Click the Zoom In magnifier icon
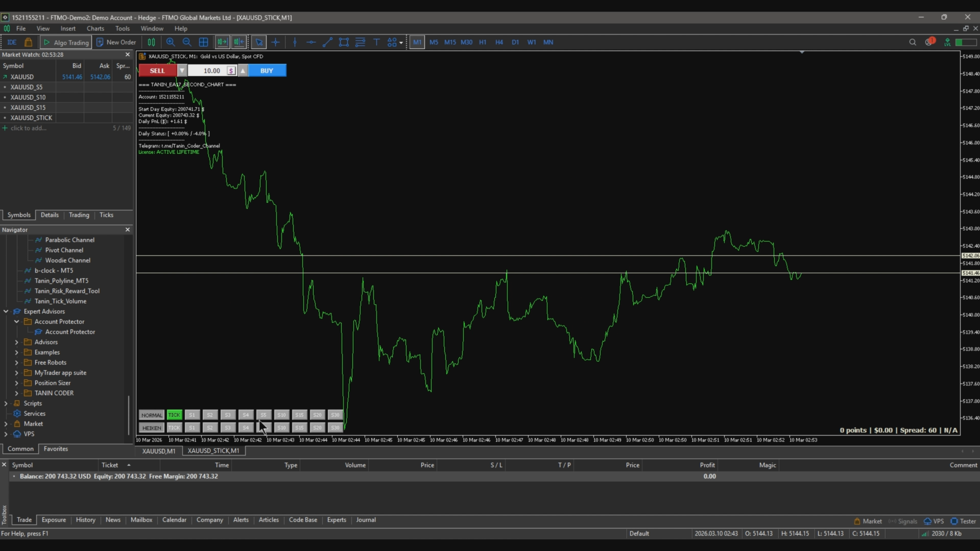 tap(171, 42)
